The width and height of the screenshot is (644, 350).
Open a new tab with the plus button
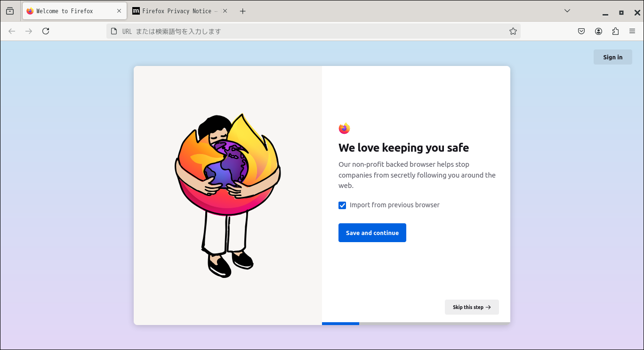[242, 11]
